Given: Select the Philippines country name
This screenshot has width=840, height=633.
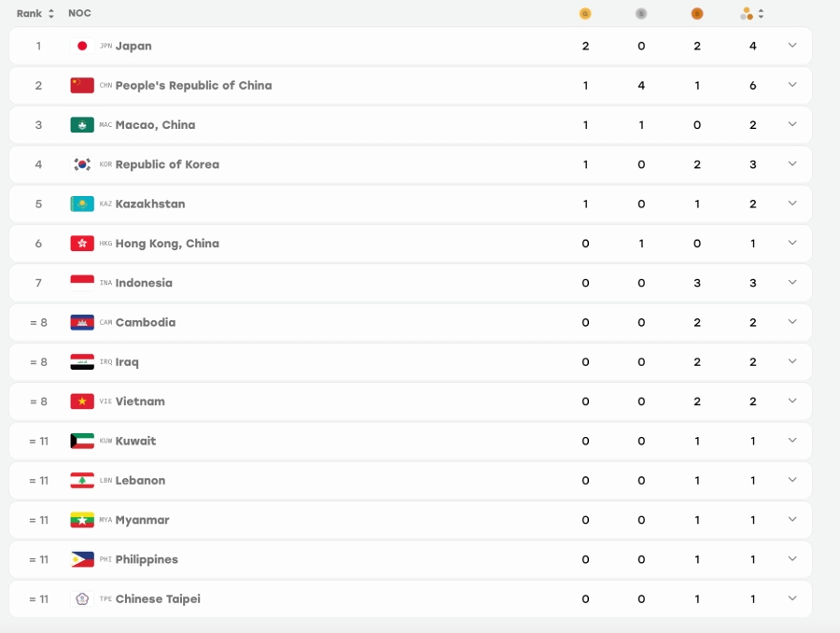Looking at the screenshot, I should (147, 559).
